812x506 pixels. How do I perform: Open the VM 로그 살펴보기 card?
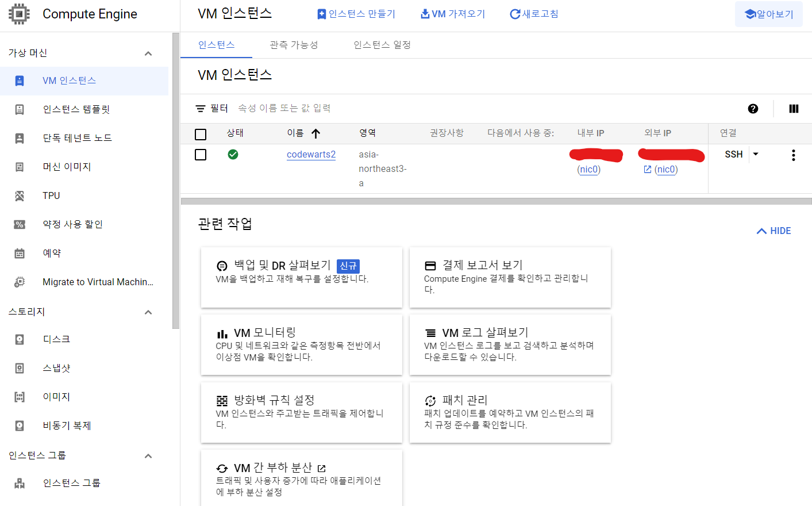[510, 344]
